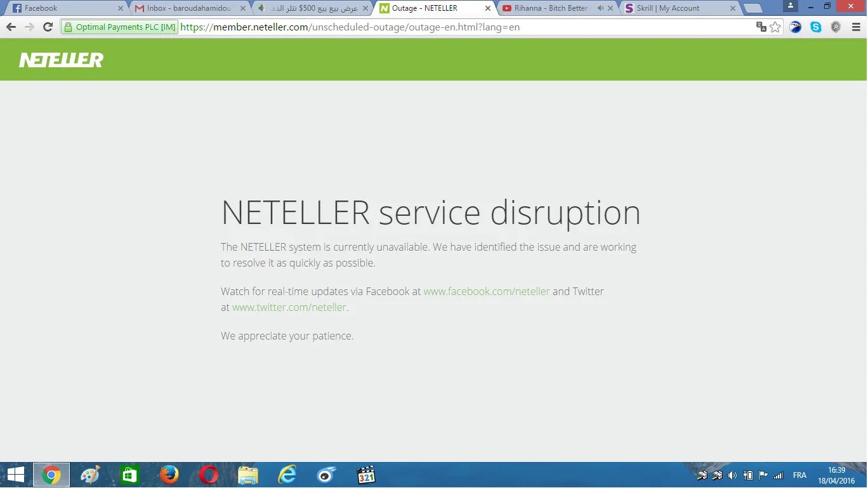868x488 pixels.
Task: Click the NETELLER logo in the header
Action: (x=62, y=60)
